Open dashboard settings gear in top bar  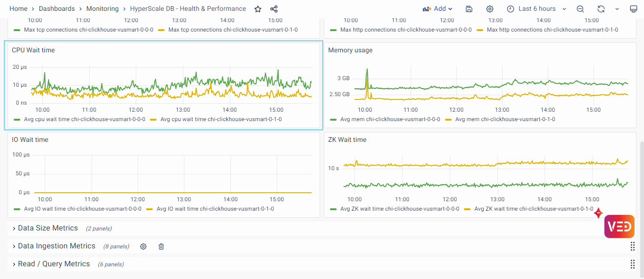490,9
